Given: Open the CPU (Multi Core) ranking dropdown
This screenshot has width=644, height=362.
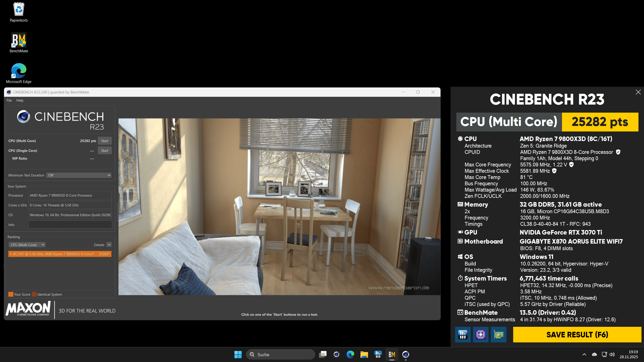Looking at the screenshot, I should [x=27, y=245].
